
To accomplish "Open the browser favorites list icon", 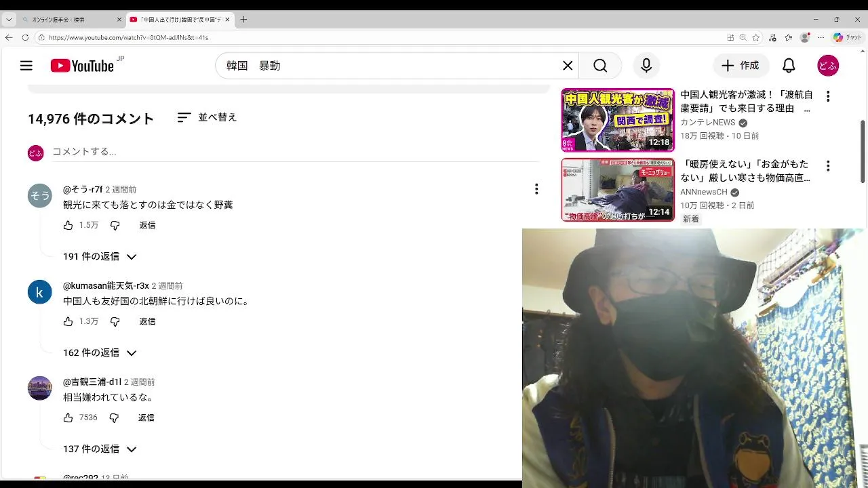I will point(789,38).
